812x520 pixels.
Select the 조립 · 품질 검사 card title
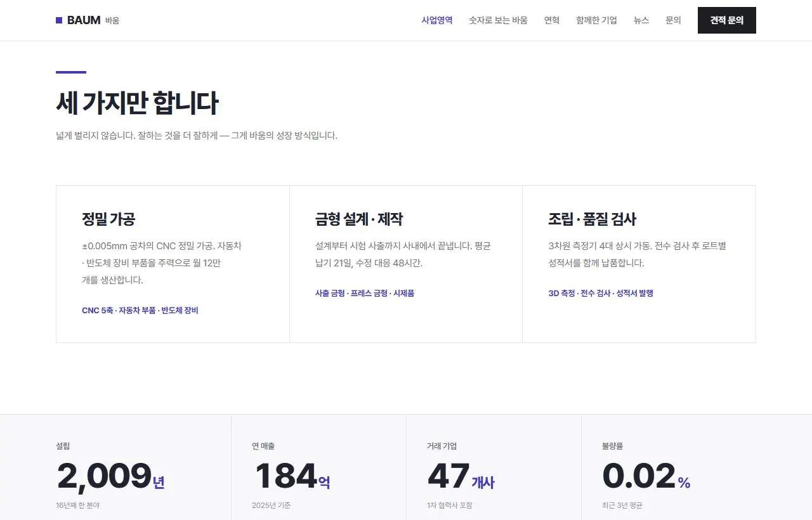coord(593,219)
